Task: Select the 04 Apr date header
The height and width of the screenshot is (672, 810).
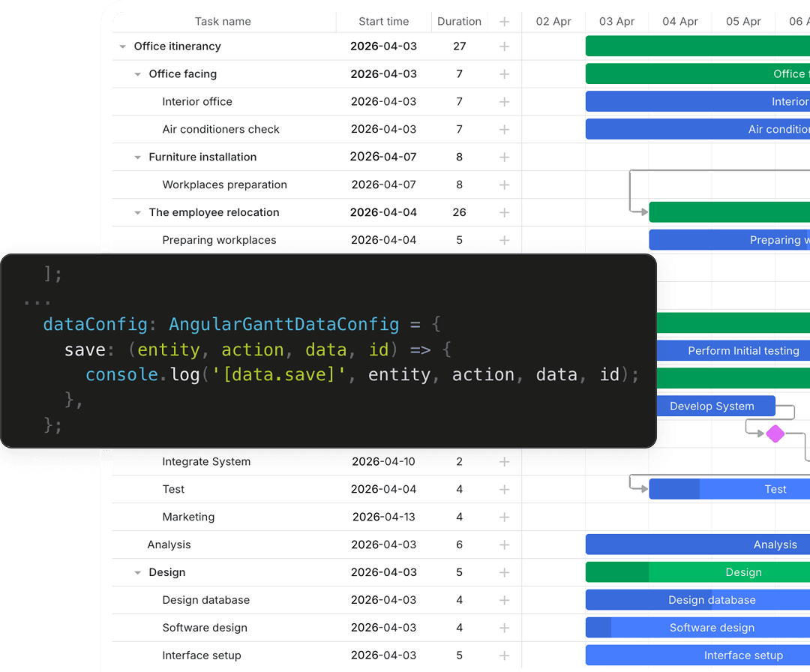Action: pos(679,22)
